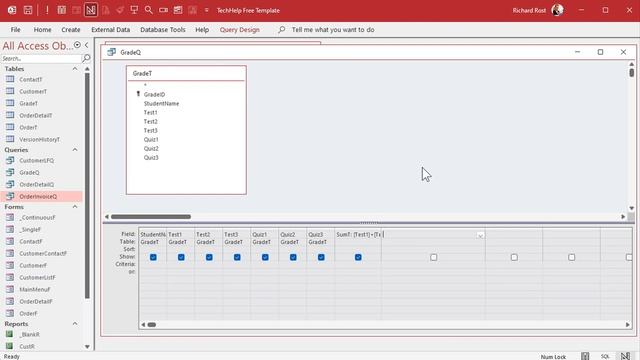Toggle Show box for the SumT column
This screenshot has height=360, width=640.
[358, 257]
